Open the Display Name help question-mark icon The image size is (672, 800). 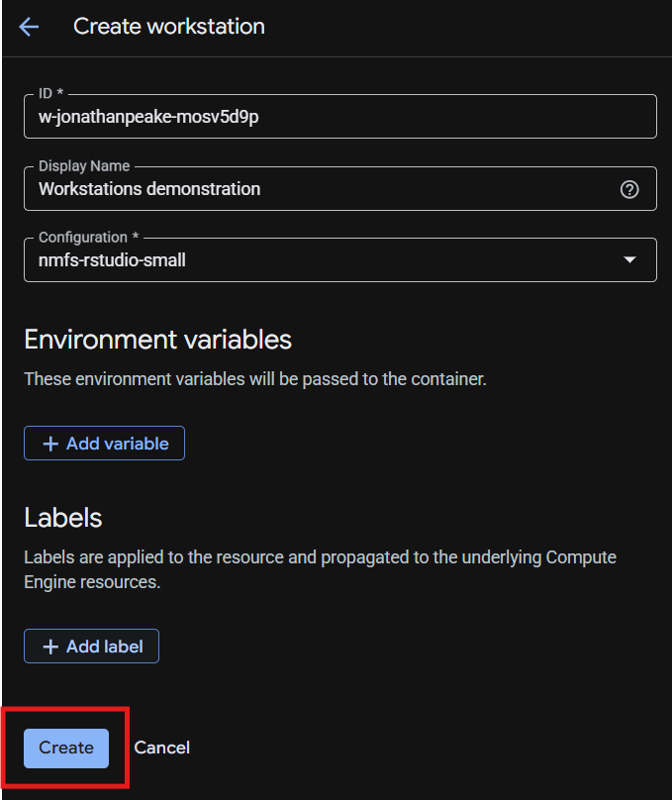tap(629, 189)
